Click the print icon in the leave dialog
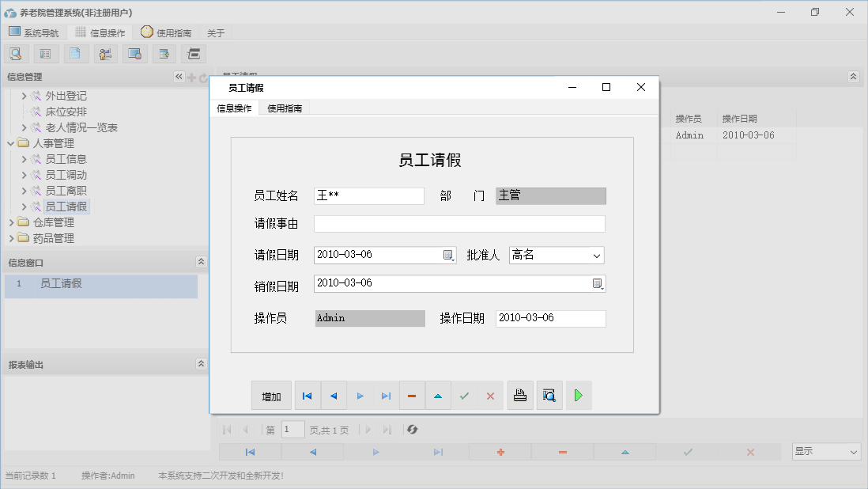The image size is (868, 489). 520,395
